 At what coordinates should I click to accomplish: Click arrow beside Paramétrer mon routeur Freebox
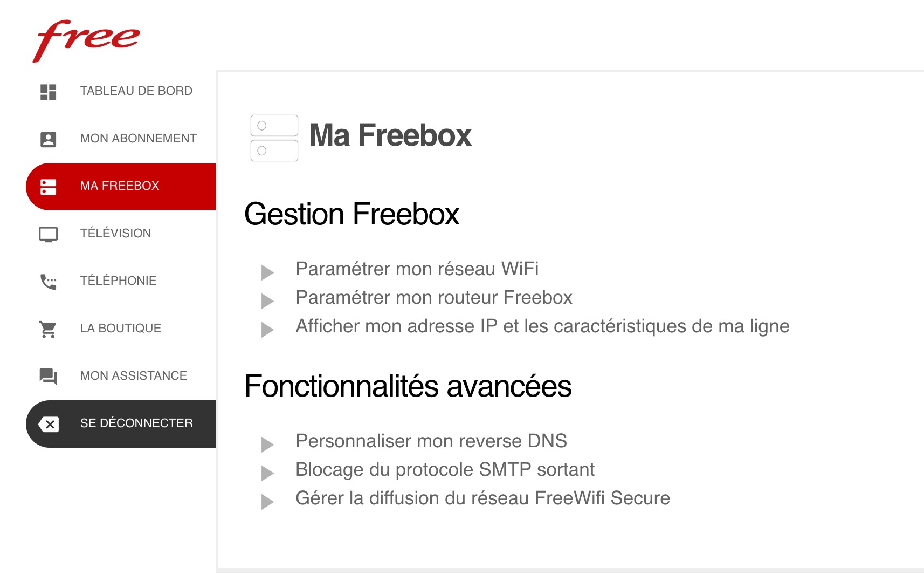(267, 301)
